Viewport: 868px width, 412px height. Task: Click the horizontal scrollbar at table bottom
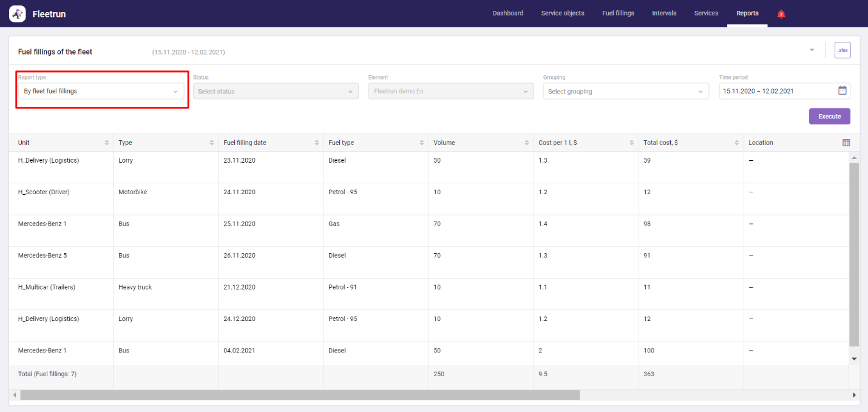coord(299,395)
